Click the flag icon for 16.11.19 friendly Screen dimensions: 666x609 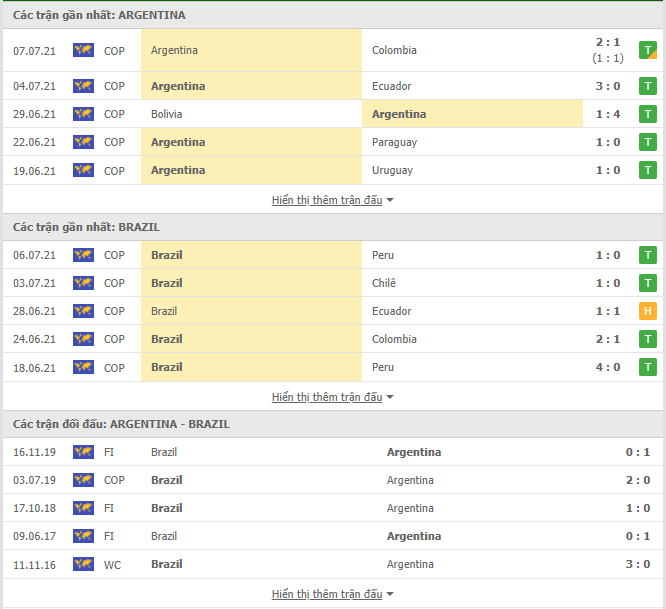point(83,452)
